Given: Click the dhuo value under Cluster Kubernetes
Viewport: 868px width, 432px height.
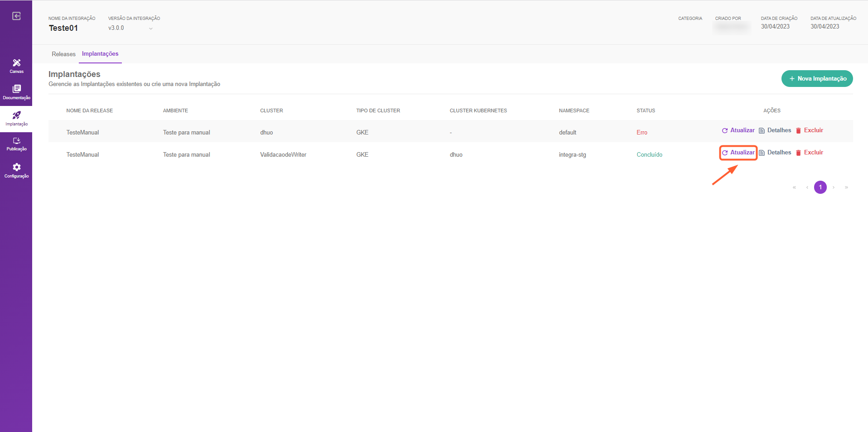Looking at the screenshot, I should [456, 155].
